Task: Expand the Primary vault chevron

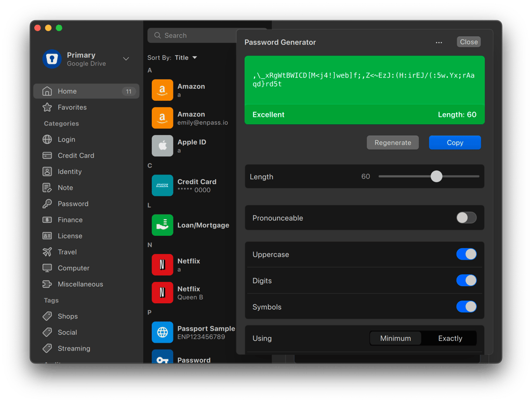Action: pyautogui.click(x=126, y=59)
